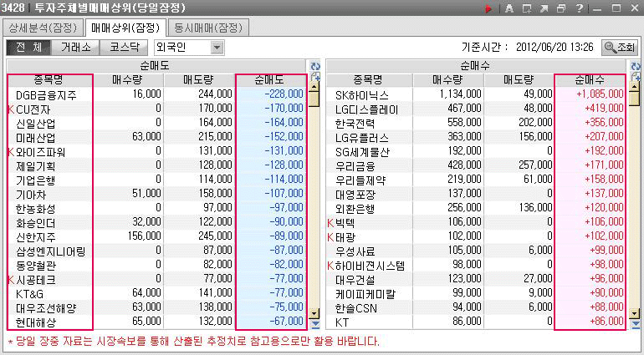The width and height of the screenshot is (644, 355).
Task: Select the 하이비젼시스템 stock row
Action: tap(477, 265)
